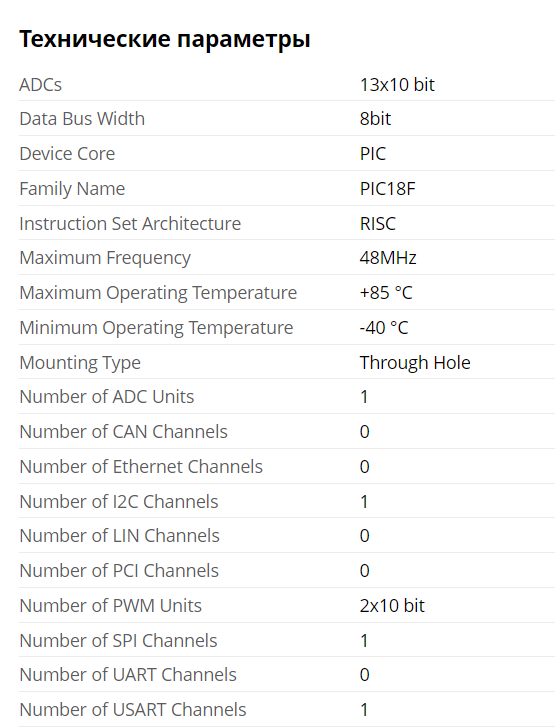Image resolution: width=555 pixels, height=728 pixels.
Task: Click Maximum Operating Temperature label
Action: (158, 293)
